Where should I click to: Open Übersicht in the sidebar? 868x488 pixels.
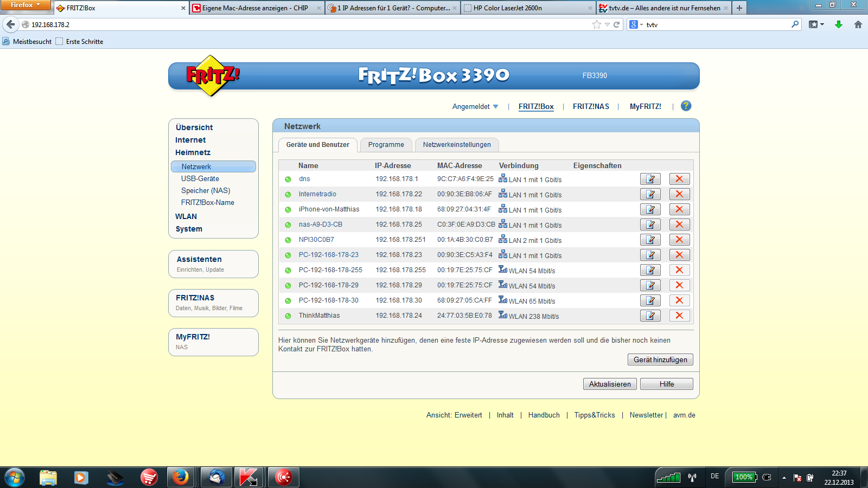(x=194, y=127)
